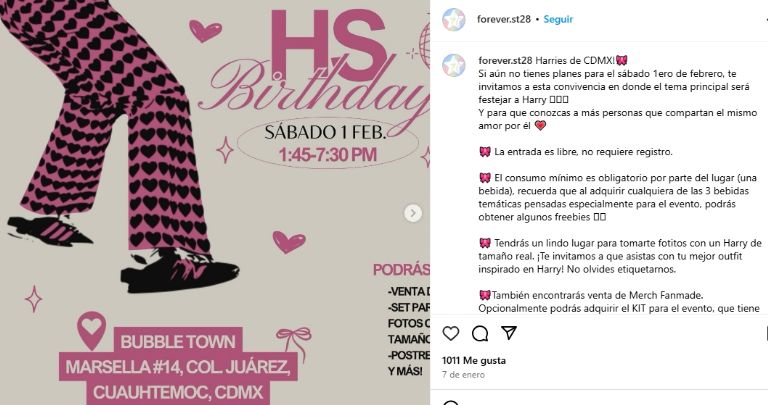
Task: Open comments via the speech bubble icon
Action: click(480, 334)
